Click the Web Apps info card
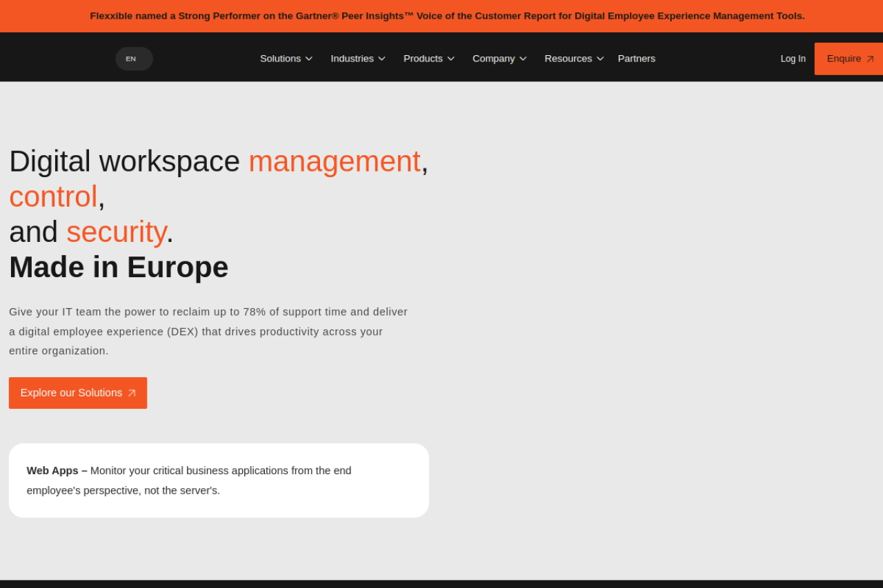Screen dimensions: 883x588 pos(219,480)
